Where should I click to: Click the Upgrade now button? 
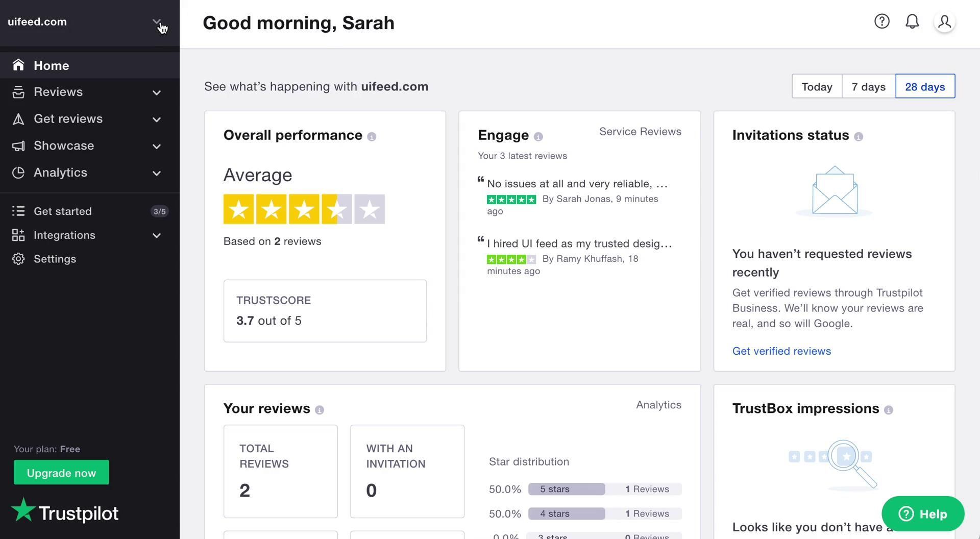point(61,473)
